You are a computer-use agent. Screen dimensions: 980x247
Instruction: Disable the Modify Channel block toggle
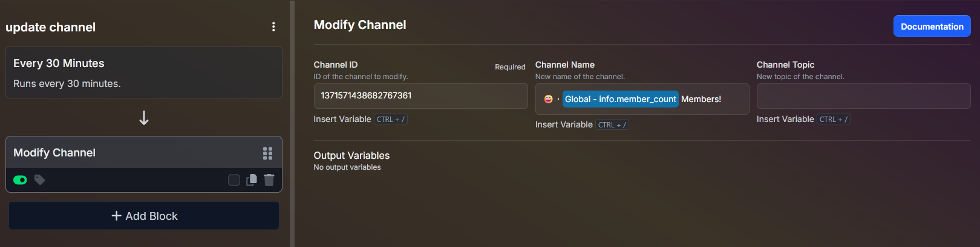[x=20, y=179]
